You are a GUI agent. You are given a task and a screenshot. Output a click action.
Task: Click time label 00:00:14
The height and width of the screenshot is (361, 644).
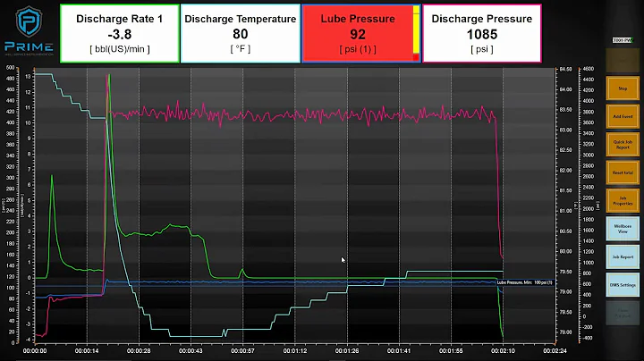pos(87,351)
